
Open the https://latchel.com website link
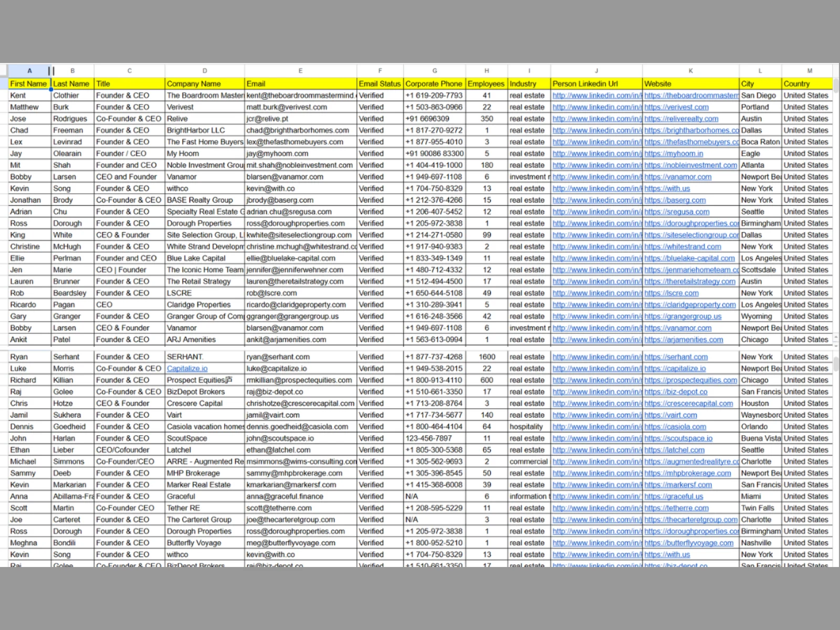675,450
